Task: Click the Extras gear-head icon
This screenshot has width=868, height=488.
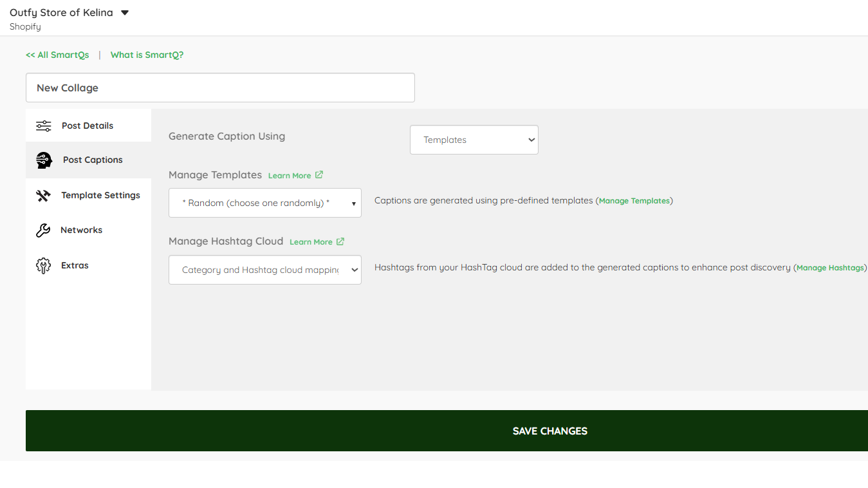Action: 43,266
